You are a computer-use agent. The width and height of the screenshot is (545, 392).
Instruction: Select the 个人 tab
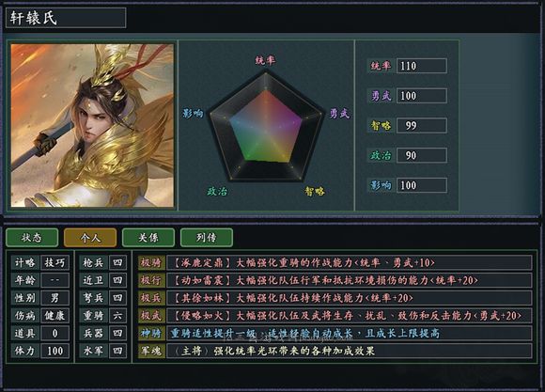point(90,238)
